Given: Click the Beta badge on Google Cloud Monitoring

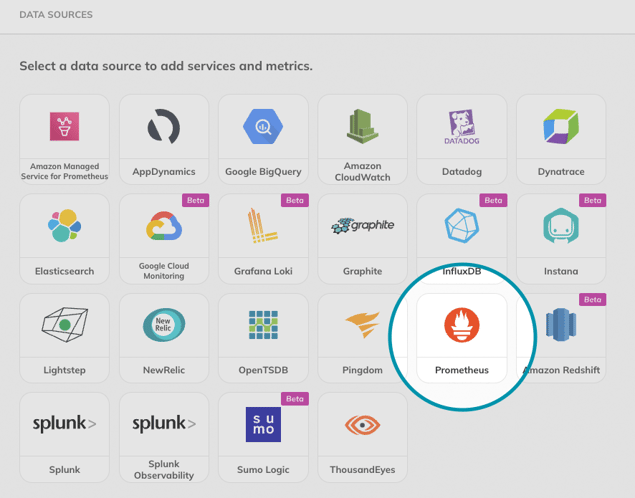Looking at the screenshot, I should (x=196, y=200).
